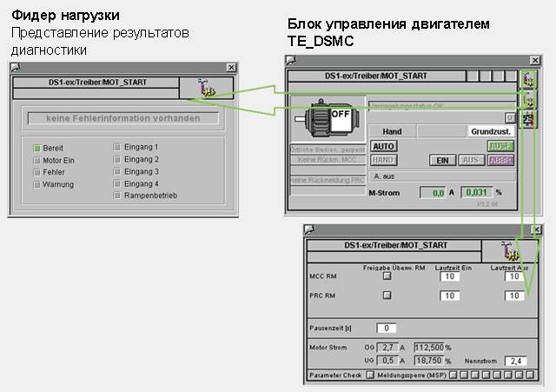The width and height of the screenshot is (556, 392).
Task: Enable the Parameter Check checkbox
Action: (370, 375)
